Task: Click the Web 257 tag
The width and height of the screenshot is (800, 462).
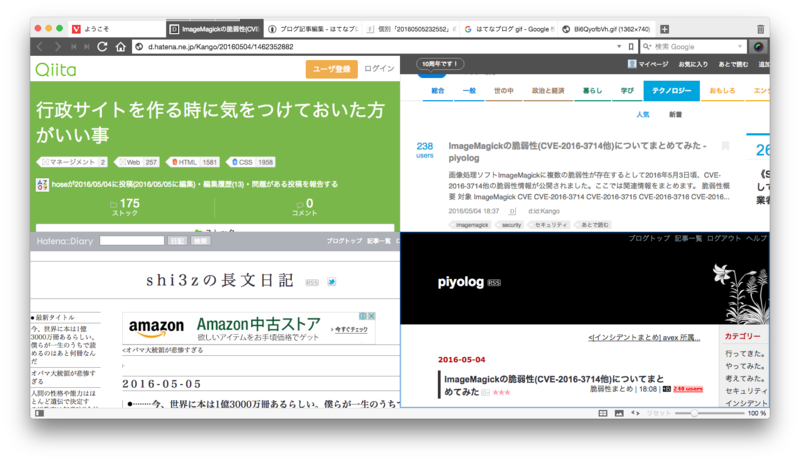Action: pos(137,162)
